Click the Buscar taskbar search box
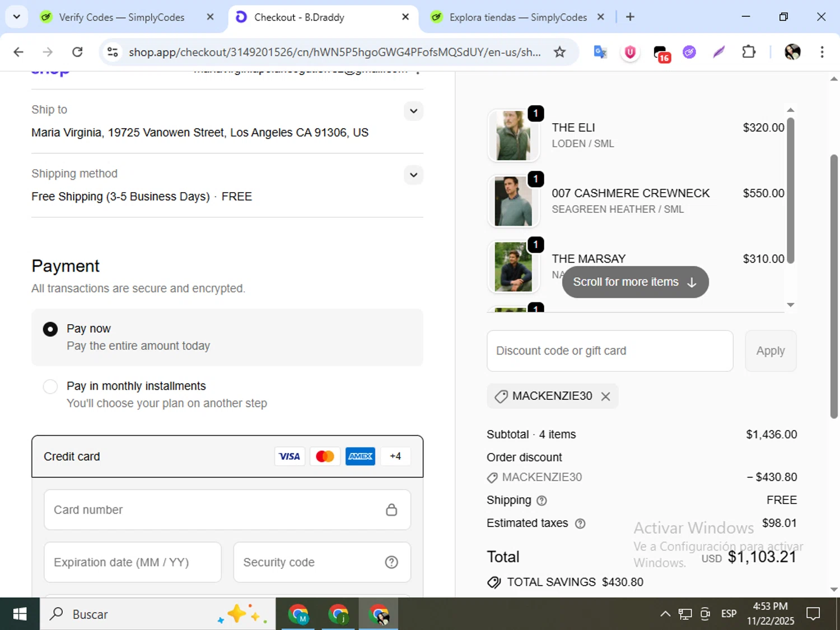Image resolution: width=840 pixels, height=630 pixels. (x=157, y=614)
